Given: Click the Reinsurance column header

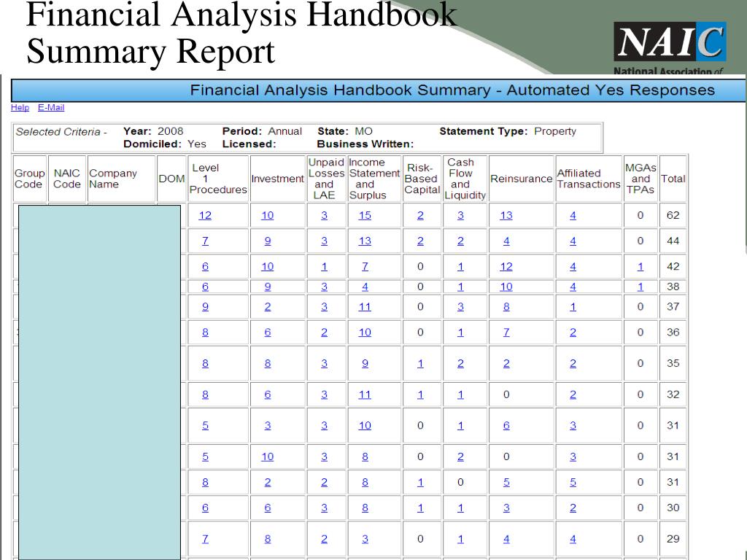Looking at the screenshot, I should point(521,179).
